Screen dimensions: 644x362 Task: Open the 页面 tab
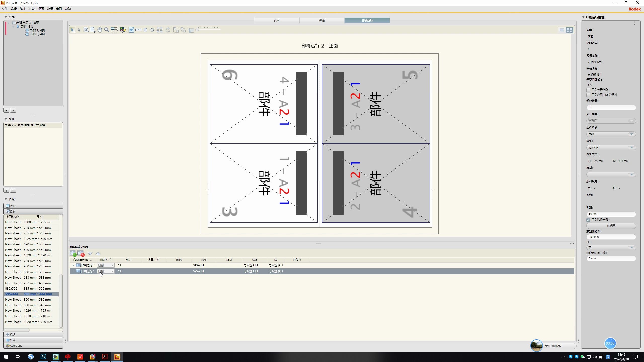(277, 20)
